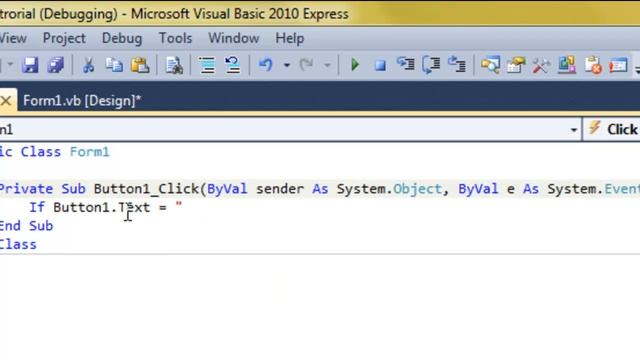Click the 'Object' type after System.

[x=417, y=189]
